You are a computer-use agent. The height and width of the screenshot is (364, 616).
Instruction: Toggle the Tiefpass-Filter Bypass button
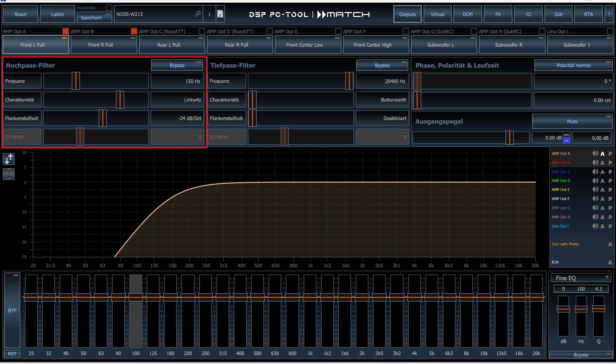382,65
